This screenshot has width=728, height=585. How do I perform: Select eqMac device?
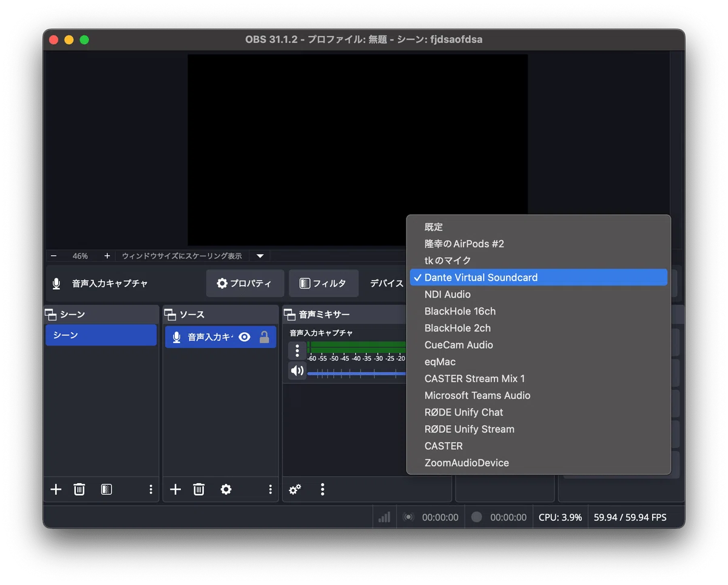click(539, 362)
